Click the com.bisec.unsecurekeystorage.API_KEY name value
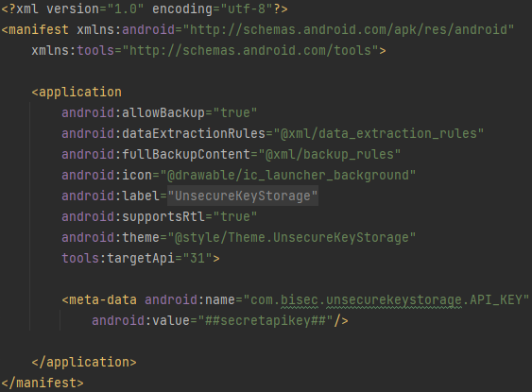This screenshot has height=392, width=532. 386,299
